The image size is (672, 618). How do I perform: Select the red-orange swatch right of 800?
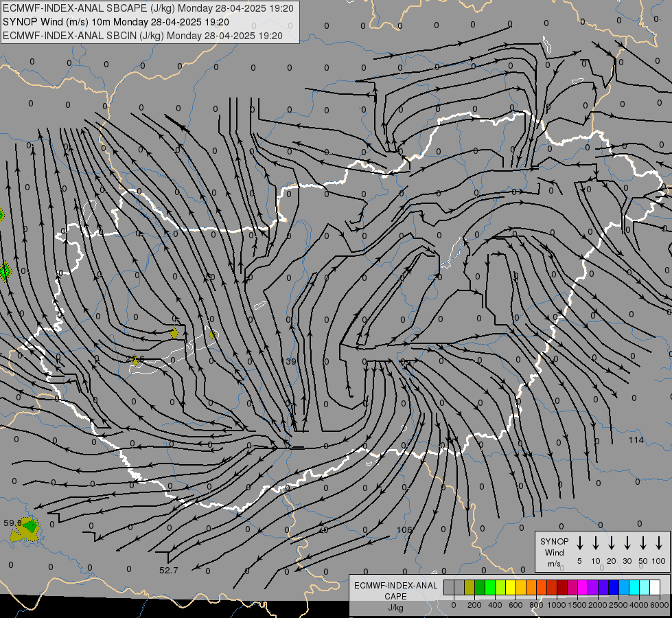542,587
